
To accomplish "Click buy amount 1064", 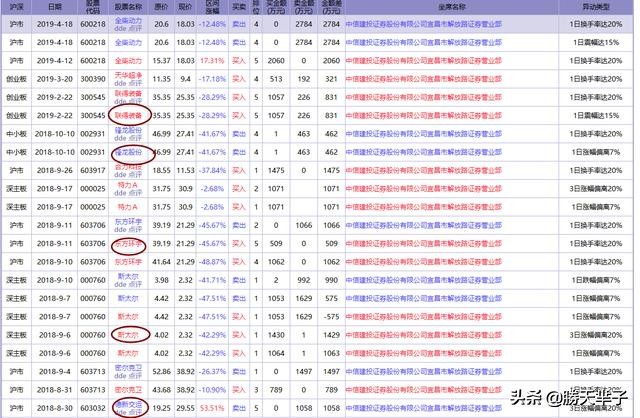I will pos(276,353).
